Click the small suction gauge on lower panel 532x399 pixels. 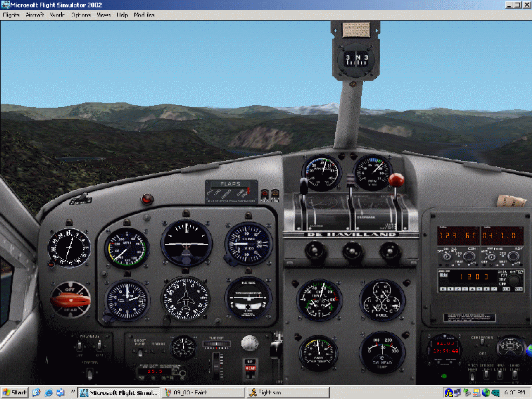coord(183,348)
